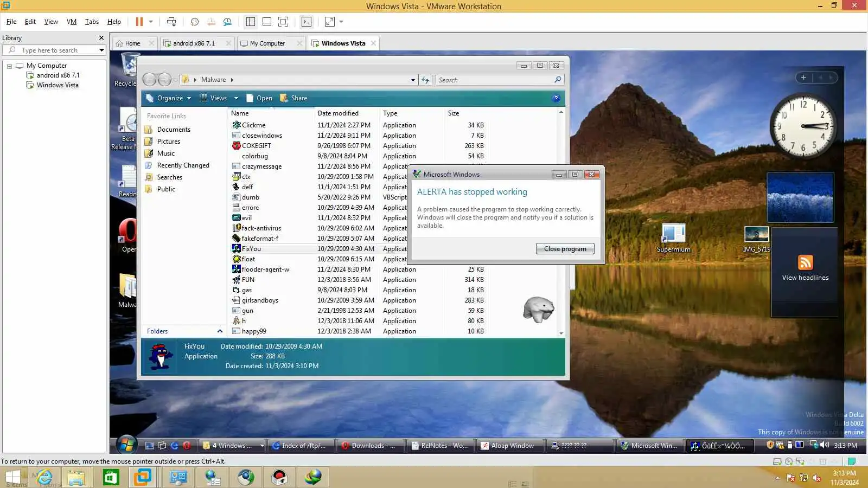
Task: Select the Supermium desktop icon
Action: 674,239
